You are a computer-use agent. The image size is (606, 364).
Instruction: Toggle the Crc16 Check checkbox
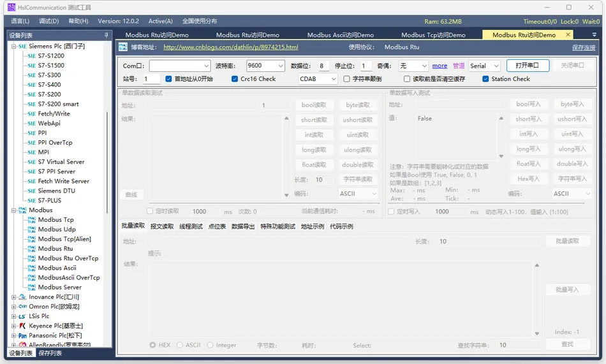(235, 79)
